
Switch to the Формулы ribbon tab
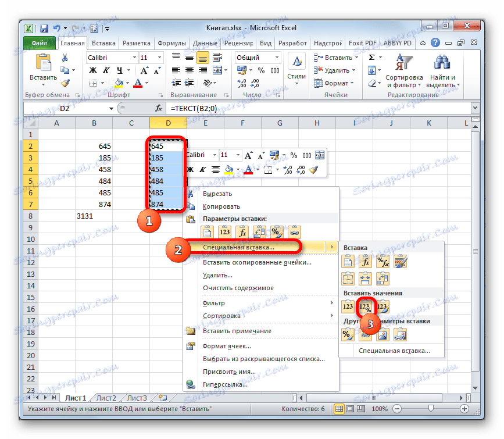pos(171,43)
